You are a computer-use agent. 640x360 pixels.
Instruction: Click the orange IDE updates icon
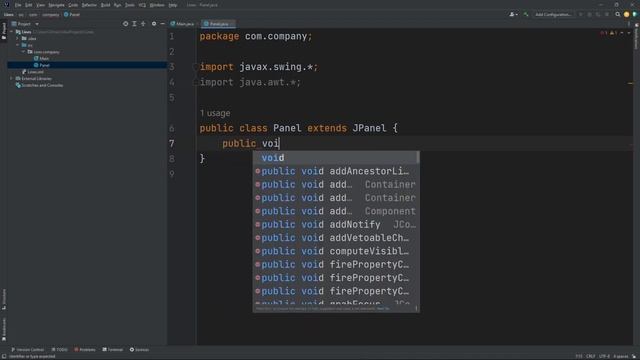coord(626,15)
